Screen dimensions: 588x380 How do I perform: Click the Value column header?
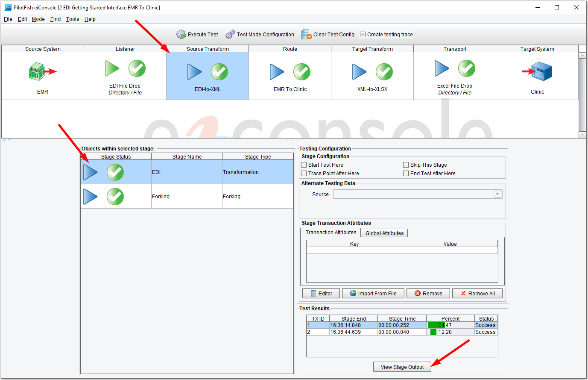450,244
